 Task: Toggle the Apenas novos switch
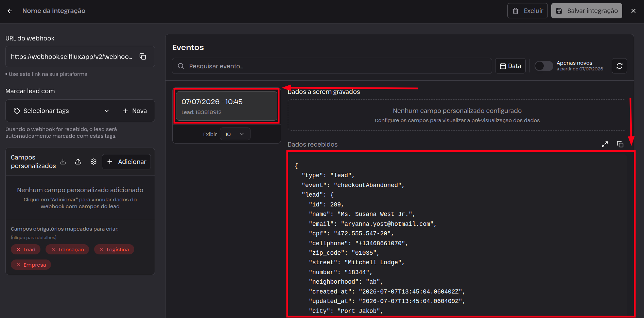tap(544, 66)
